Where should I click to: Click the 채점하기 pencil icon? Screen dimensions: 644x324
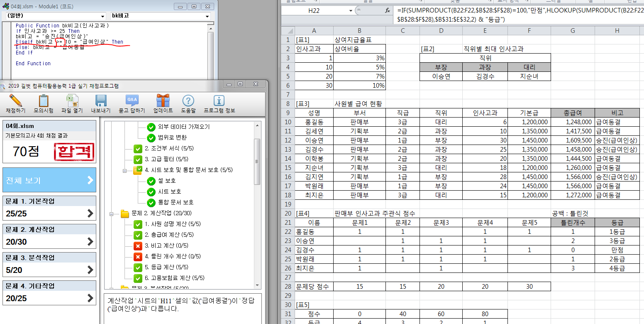coord(15,101)
